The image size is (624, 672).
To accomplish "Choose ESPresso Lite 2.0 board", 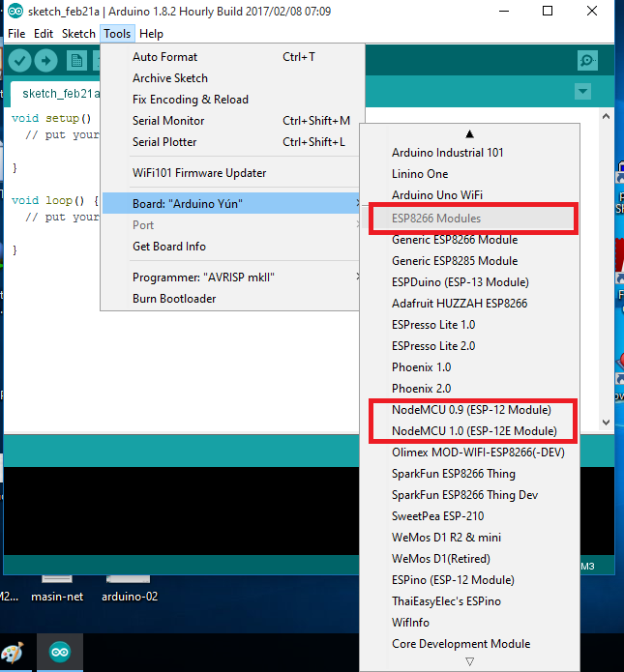I will point(469,346).
